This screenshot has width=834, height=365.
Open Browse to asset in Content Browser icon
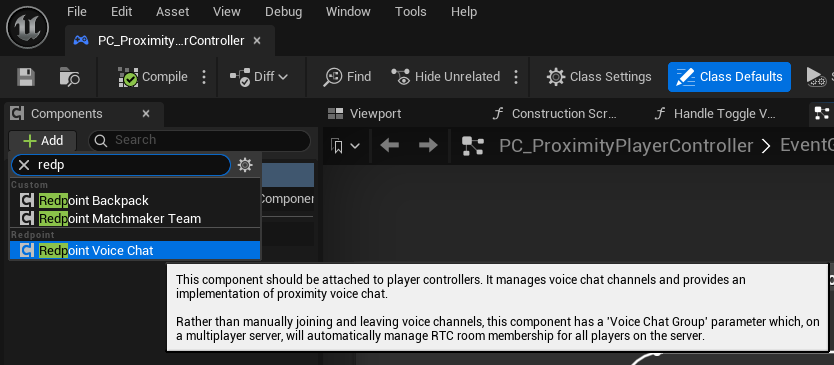tap(70, 77)
